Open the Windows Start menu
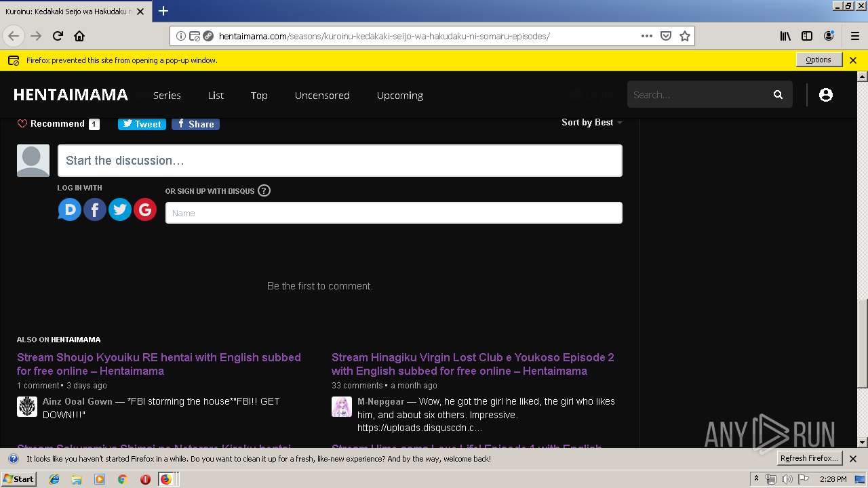This screenshot has width=868, height=488. (19, 479)
